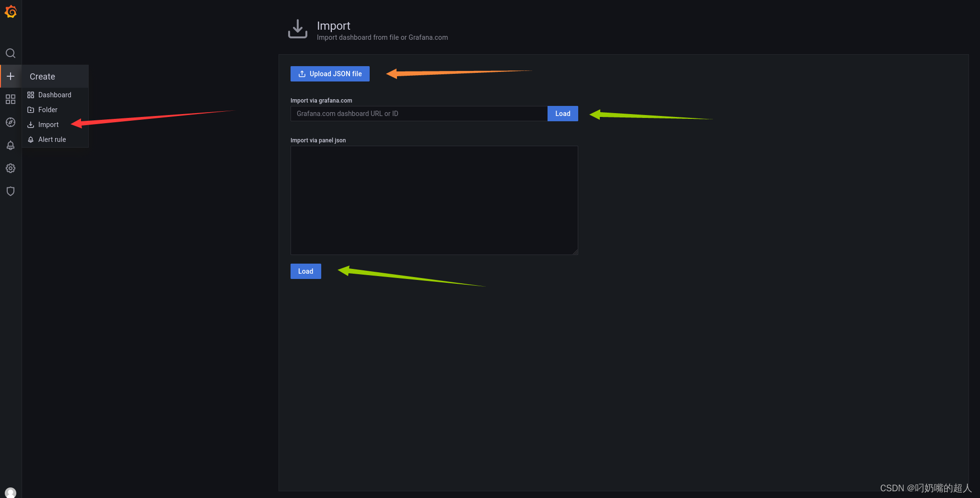Open the Server Admin shield icon
The height and width of the screenshot is (498, 980).
[x=11, y=191]
